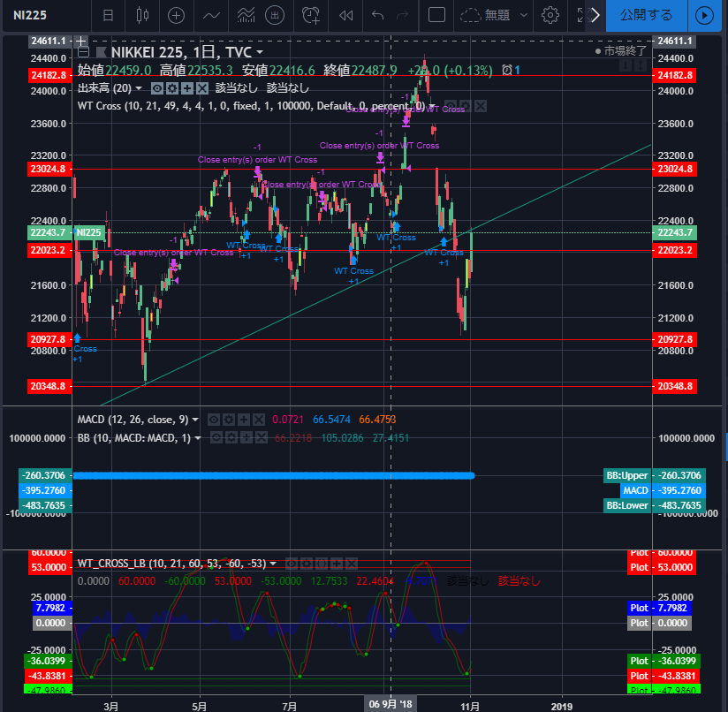Select the chart layout square icon
728x712 pixels.
pos(436,15)
